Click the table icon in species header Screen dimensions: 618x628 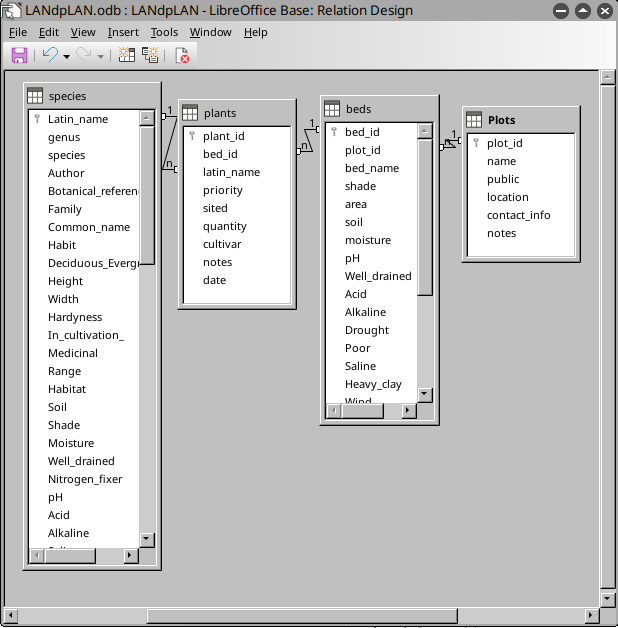pos(35,96)
